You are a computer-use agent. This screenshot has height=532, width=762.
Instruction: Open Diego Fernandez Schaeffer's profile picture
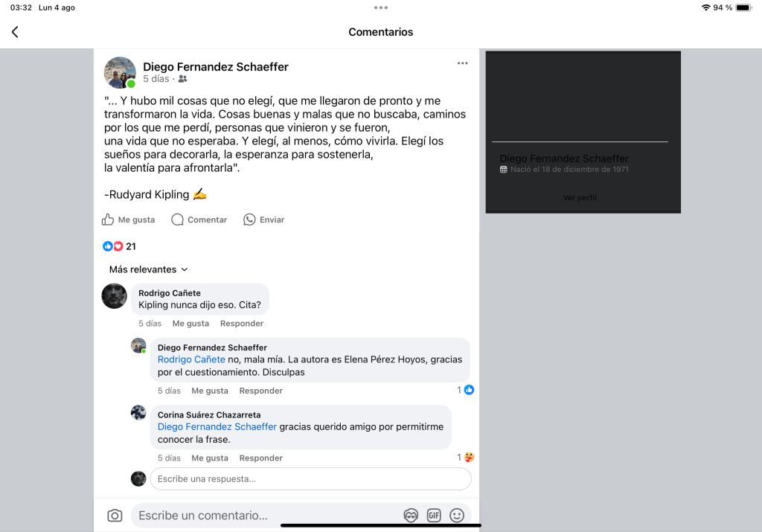(120, 72)
